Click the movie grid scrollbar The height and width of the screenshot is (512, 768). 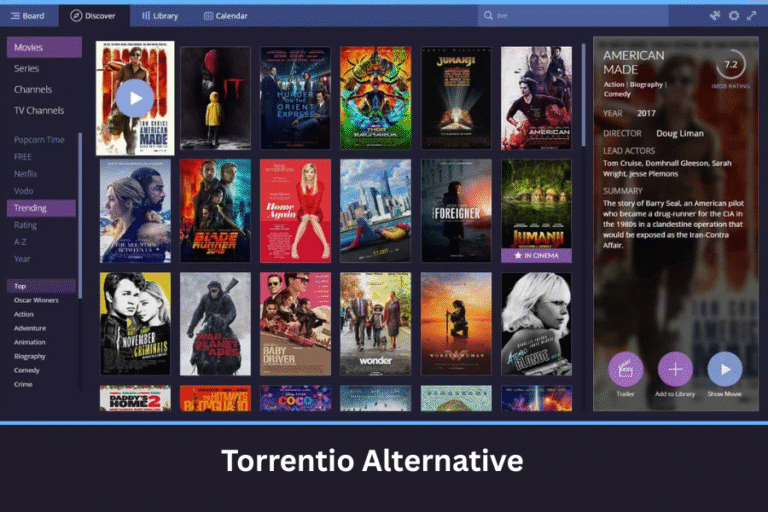pos(583,96)
